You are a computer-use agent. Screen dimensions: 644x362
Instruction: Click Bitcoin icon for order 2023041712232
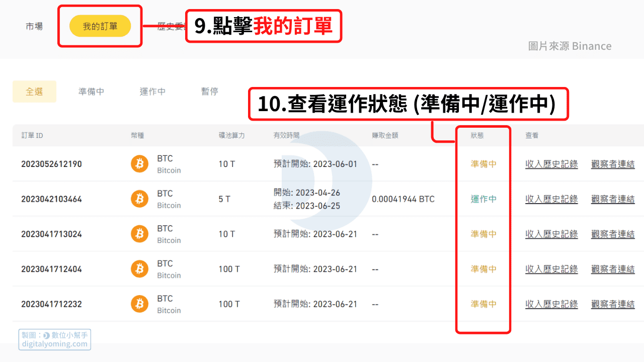click(139, 304)
